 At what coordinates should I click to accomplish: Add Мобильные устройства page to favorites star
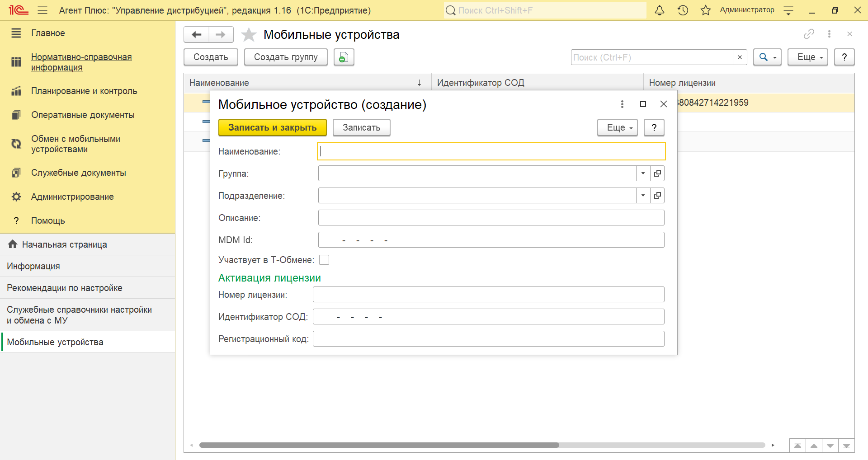tap(249, 35)
